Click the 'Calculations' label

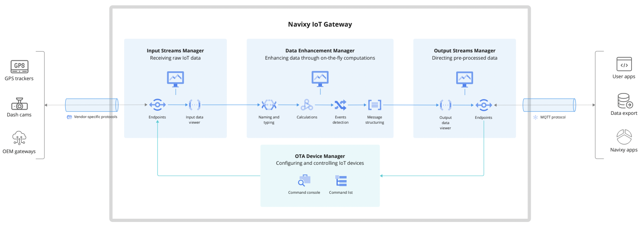[x=307, y=117]
